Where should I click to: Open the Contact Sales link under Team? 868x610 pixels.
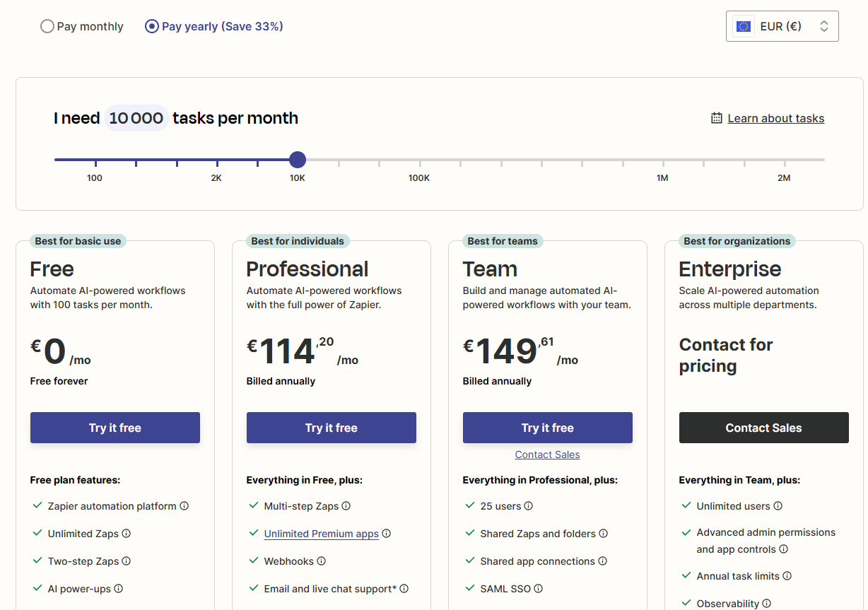coord(547,454)
